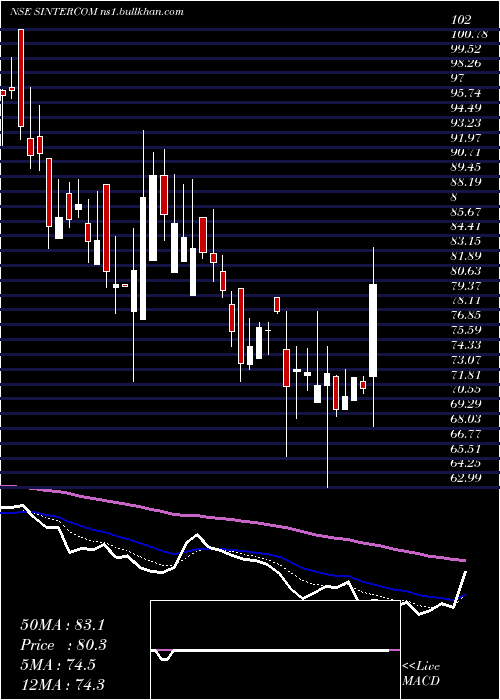Viewport: 500px width, 700px height.
Task: Click the 97 price axis label
Action: [x=458, y=78]
